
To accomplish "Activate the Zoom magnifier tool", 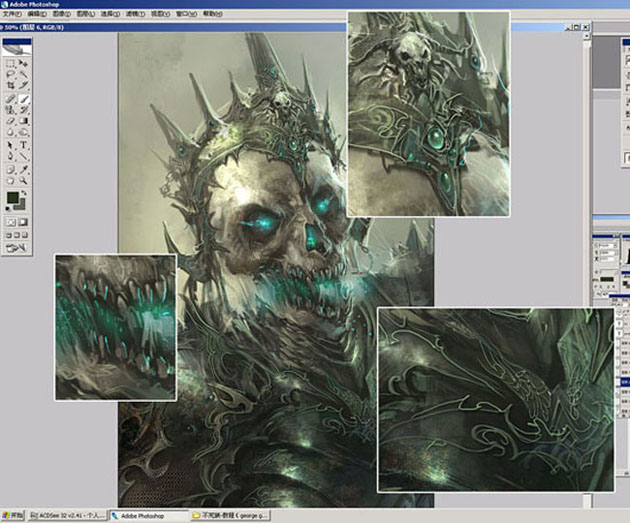I will pyautogui.click(x=23, y=181).
